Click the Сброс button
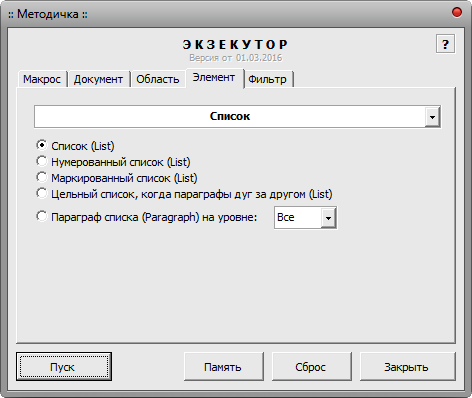Screen dimensions: 472x398 [x=311, y=367]
